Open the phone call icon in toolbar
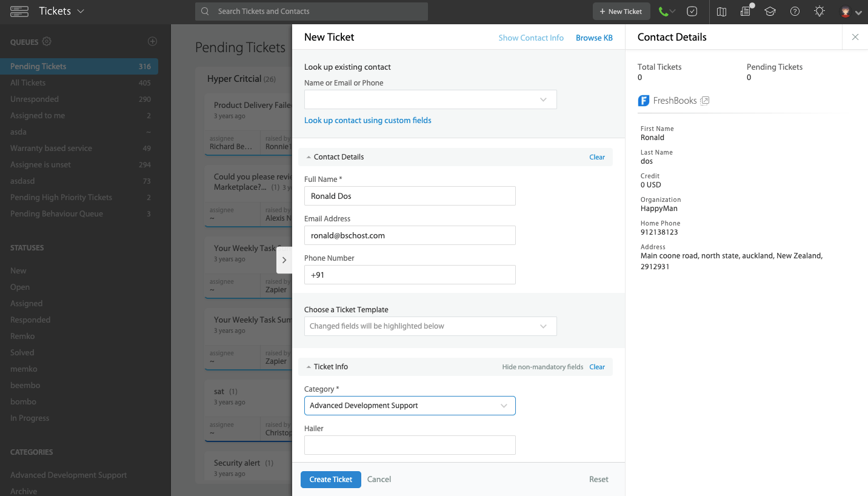This screenshot has width=868, height=496. [x=663, y=11]
